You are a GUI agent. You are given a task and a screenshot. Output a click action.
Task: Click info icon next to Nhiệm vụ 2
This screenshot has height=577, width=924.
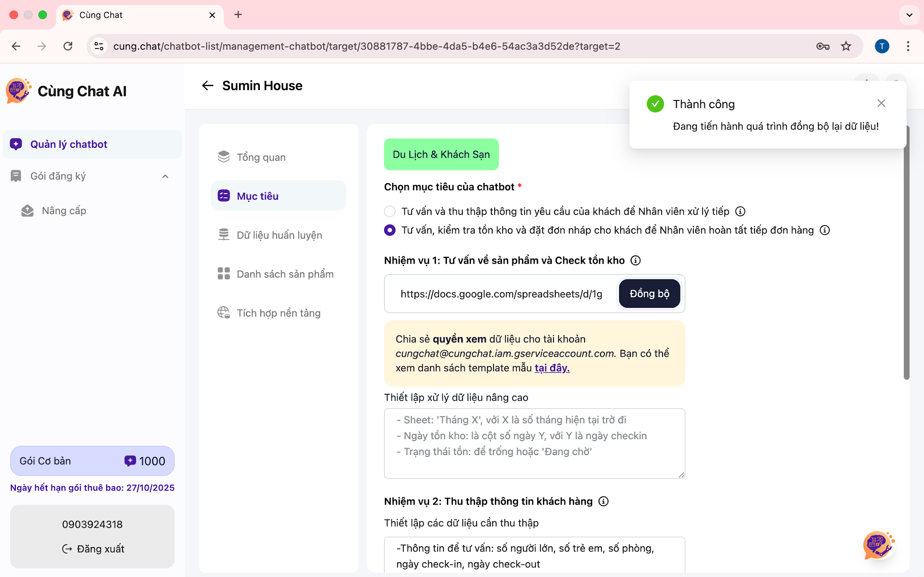pos(603,501)
